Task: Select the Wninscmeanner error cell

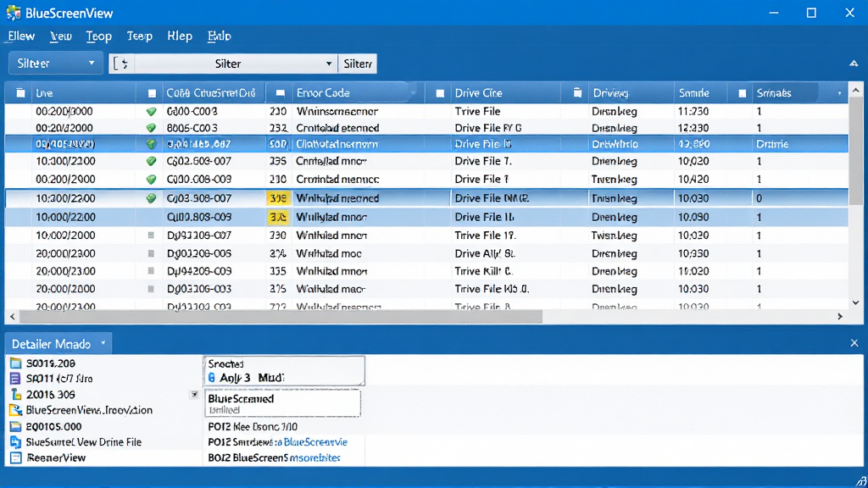Action: coord(337,111)
